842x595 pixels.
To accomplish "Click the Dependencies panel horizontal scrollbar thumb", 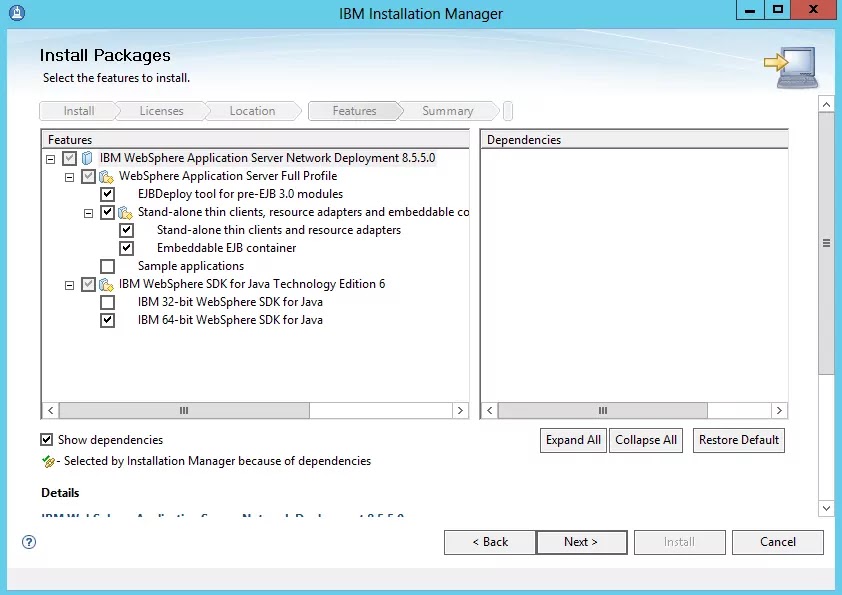I will (603, 411).
